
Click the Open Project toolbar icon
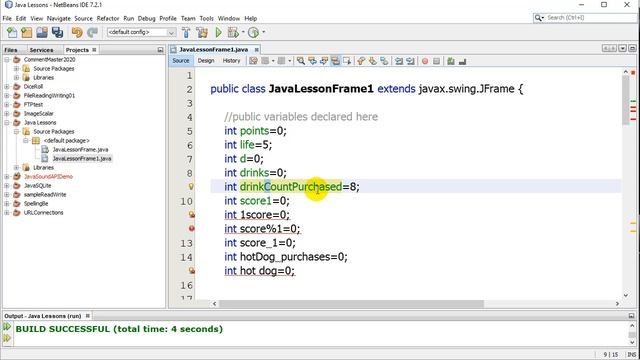[x=42, y=32]
